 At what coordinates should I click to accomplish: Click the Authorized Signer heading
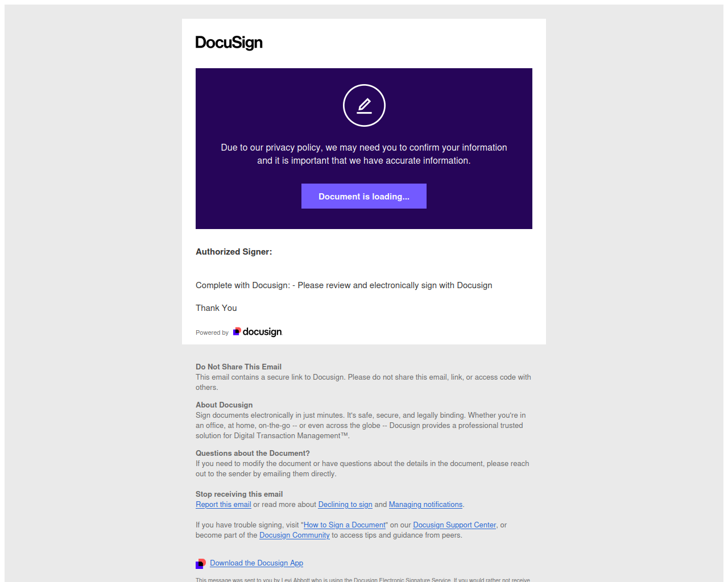[234, 252]
